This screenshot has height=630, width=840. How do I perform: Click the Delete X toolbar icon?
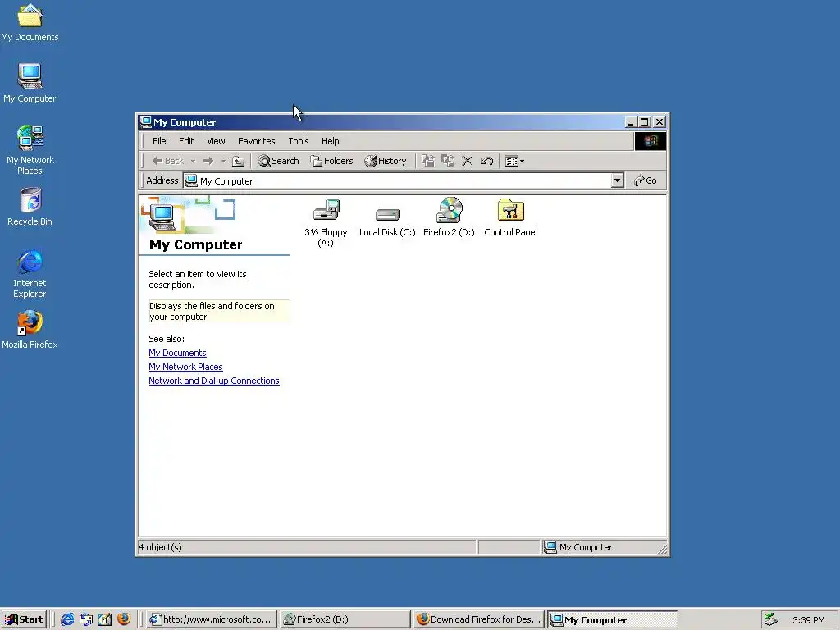point(467,161)
